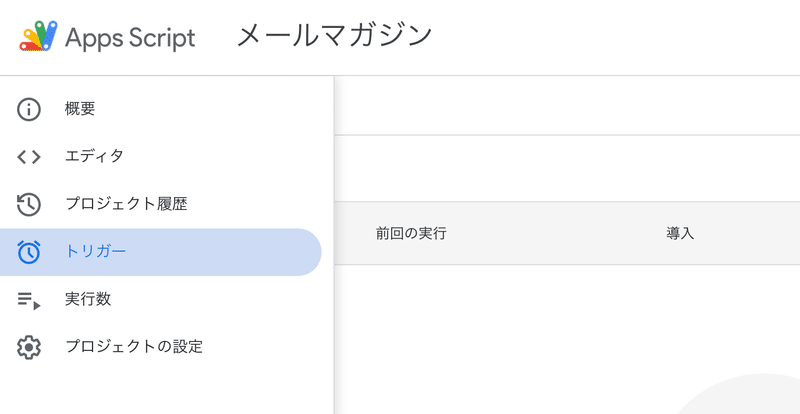This screenshot has width=800, height=414.
Task: Click the エディタ code brackets icon
Action: point(29,157)
